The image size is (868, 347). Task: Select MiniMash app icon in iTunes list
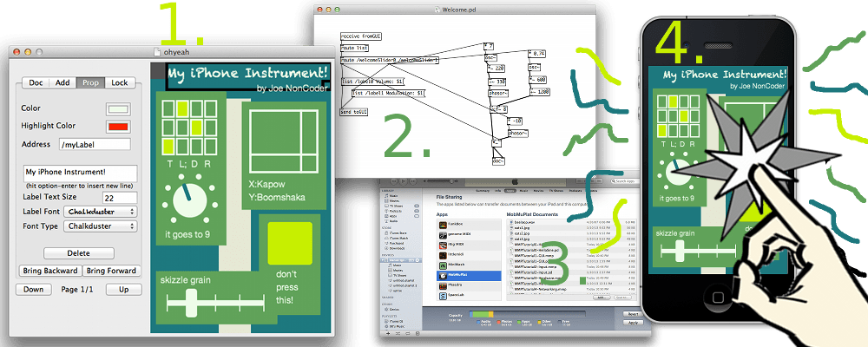(443, 265)
